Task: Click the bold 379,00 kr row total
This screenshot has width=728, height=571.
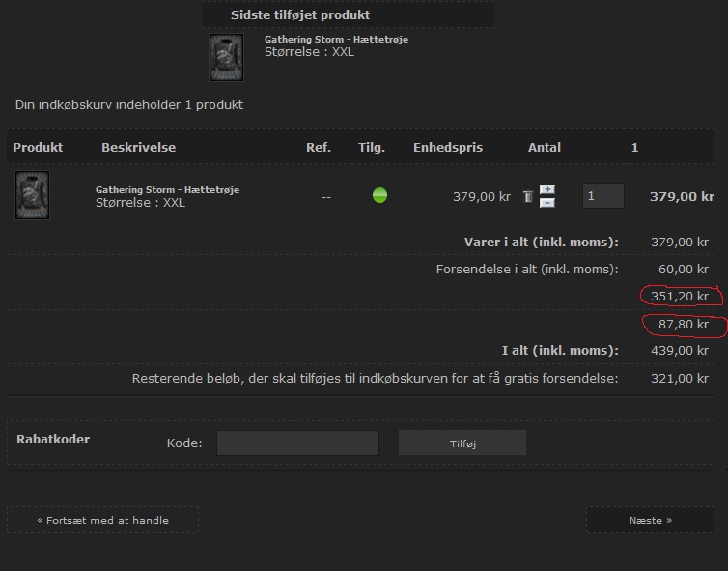Action: [x=682, y=196]
